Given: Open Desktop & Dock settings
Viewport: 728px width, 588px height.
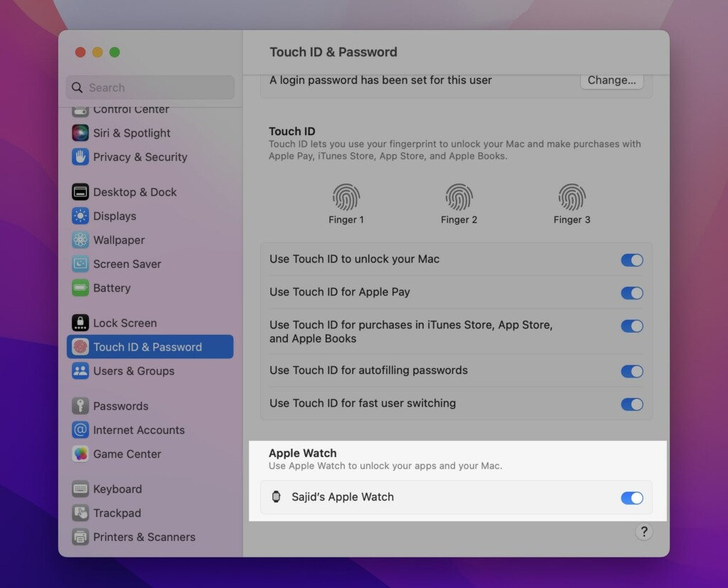Looking at the screenshot, I should [134, 192].
